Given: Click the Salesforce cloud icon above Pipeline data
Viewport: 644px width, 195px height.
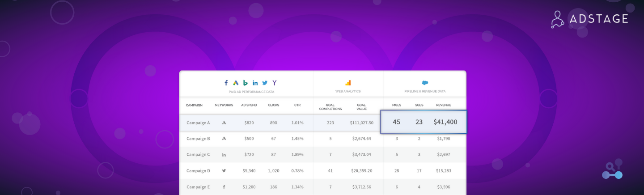Looking at the screenshot, I should coord(425,83).
